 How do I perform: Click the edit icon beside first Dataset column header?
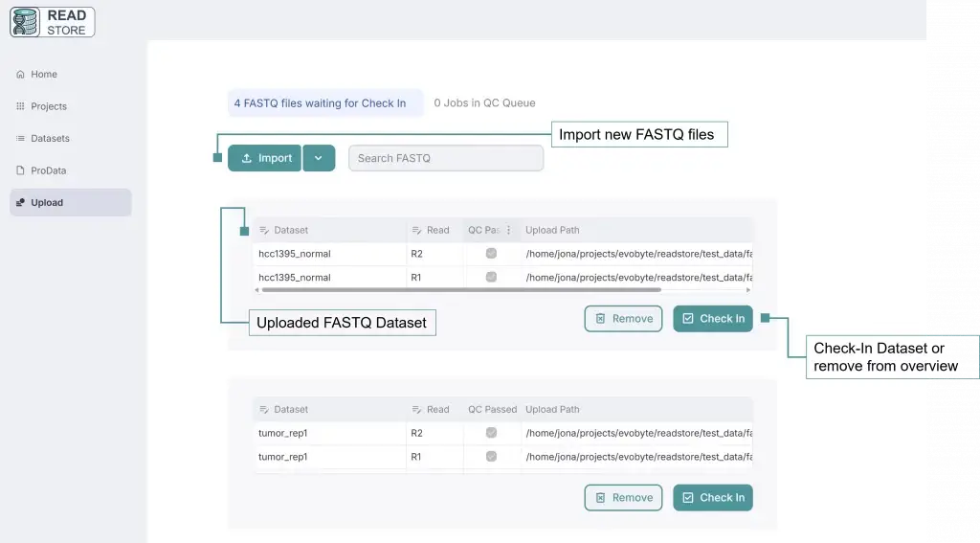pyautogui.click(x=264, y=231)
